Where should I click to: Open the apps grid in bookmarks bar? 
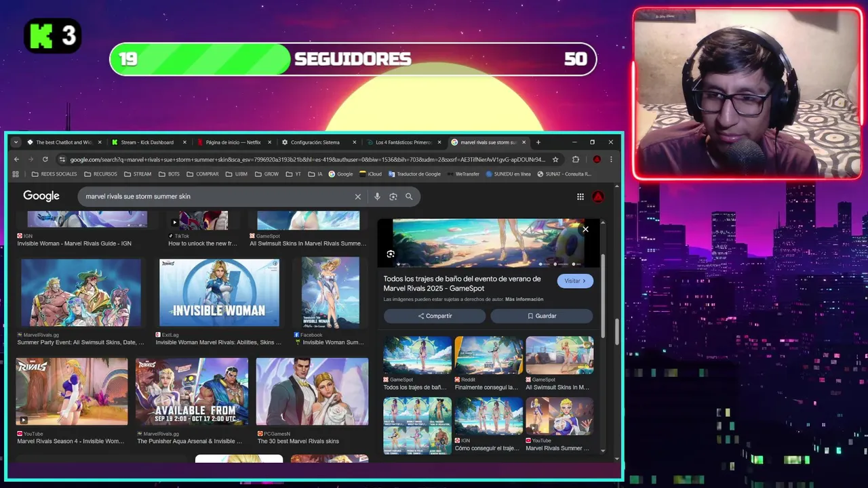click(16, 174)
